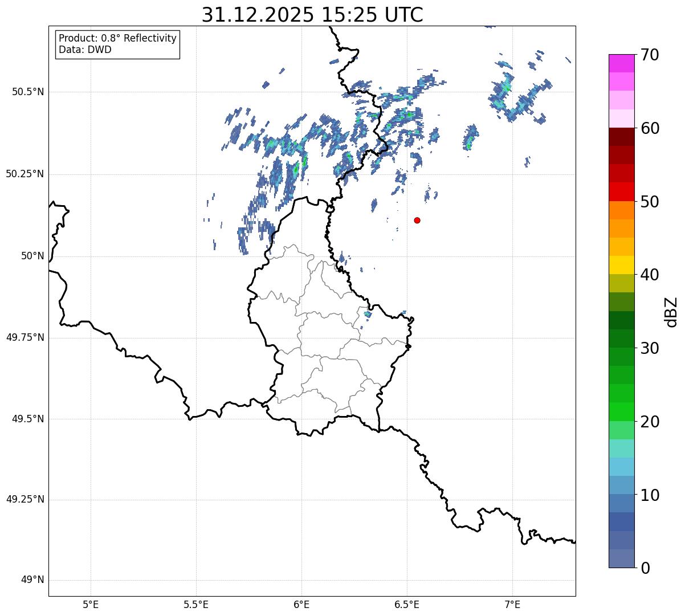Click the latitude label '49°N'
Screen dimensions: 685x616
tap(32, 580)
